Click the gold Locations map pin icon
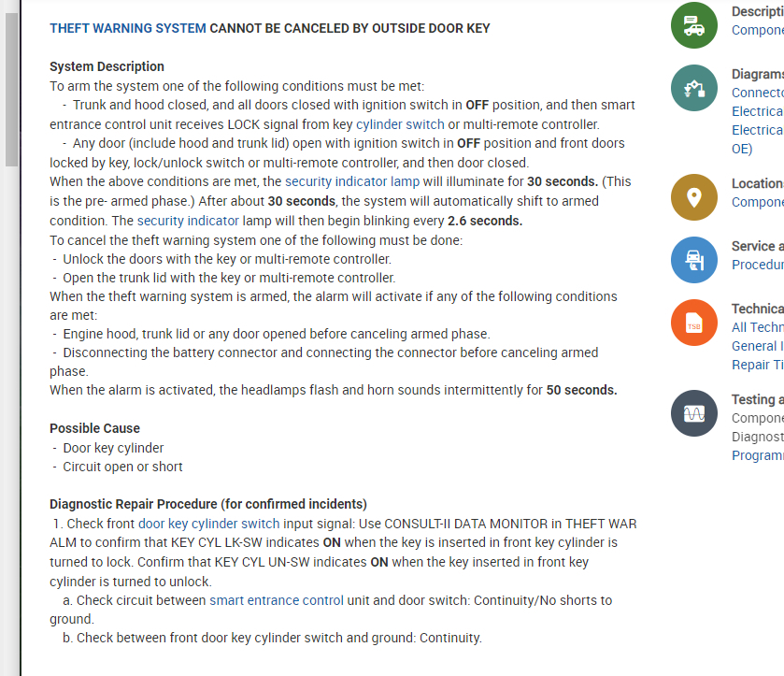The width and height of the screenshot is (784, 676). click(x=693, y=197)
